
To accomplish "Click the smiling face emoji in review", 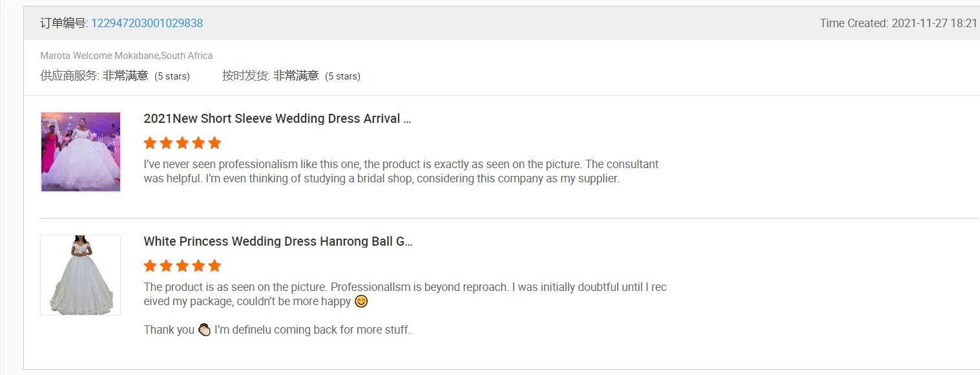I will point(361,301).
